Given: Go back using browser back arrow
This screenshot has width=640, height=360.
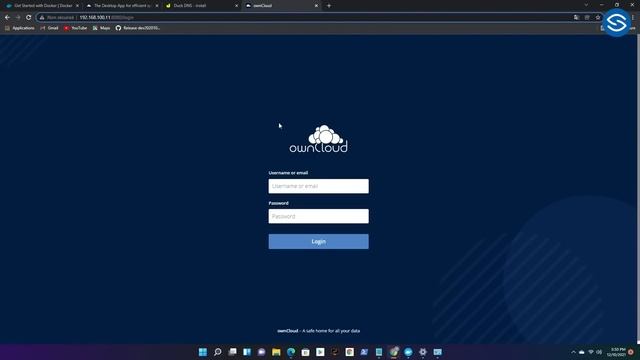Looking at the screenshot, I should tap(7, 18).
